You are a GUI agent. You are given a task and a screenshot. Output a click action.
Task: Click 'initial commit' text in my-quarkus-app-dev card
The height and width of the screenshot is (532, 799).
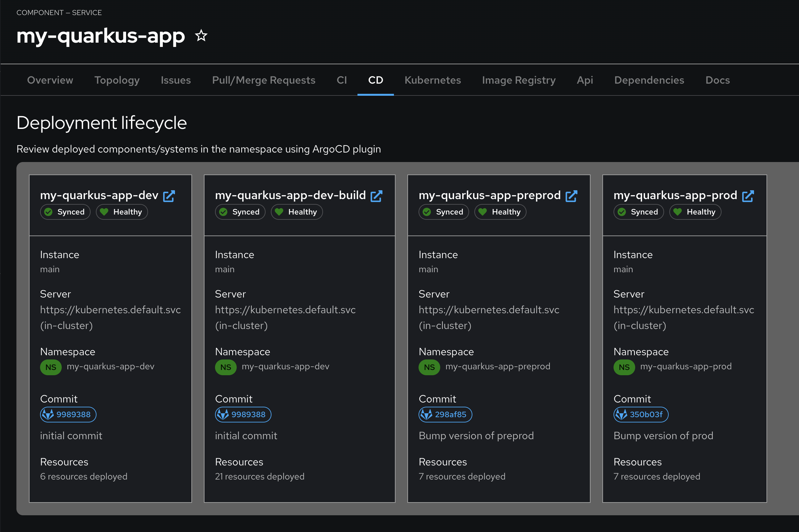point(71,436)
